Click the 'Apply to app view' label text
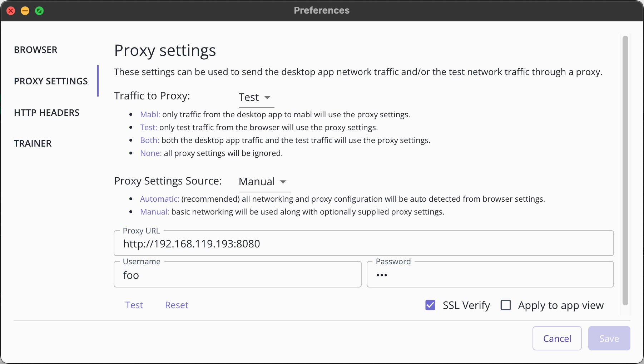The image size is (644, 364). click(561, 306)
